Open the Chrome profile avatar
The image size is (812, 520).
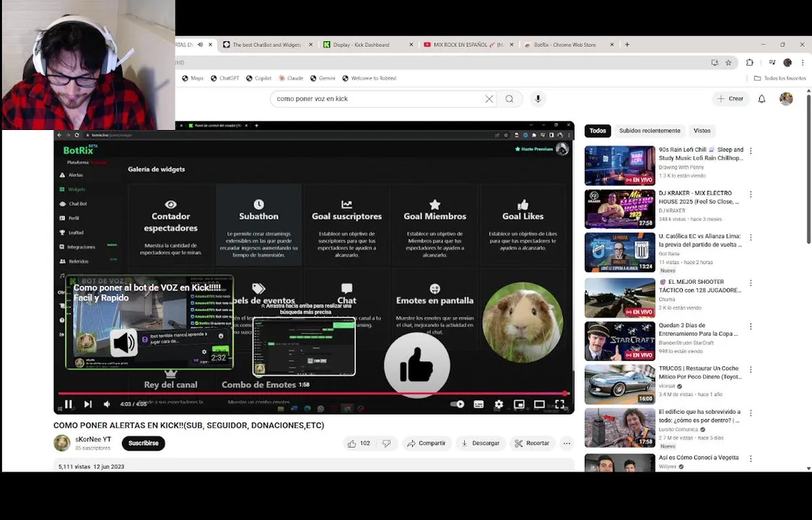click(x=787, y=63)
